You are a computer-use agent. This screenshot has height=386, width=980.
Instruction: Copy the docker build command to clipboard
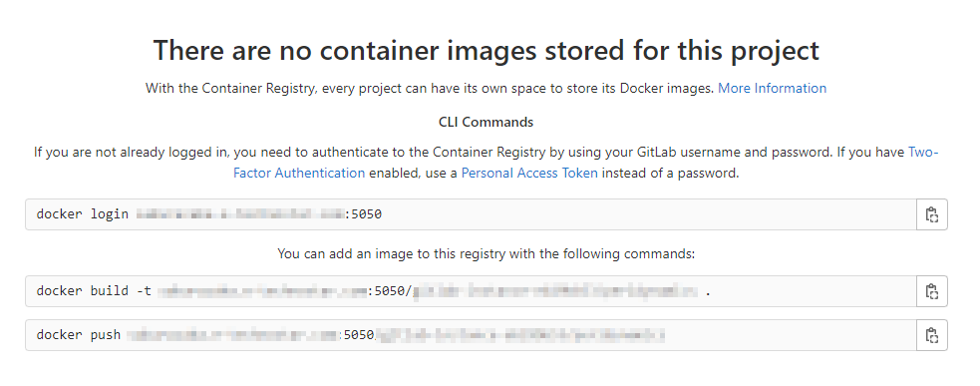pyautogui.click(x=932, y=291)
